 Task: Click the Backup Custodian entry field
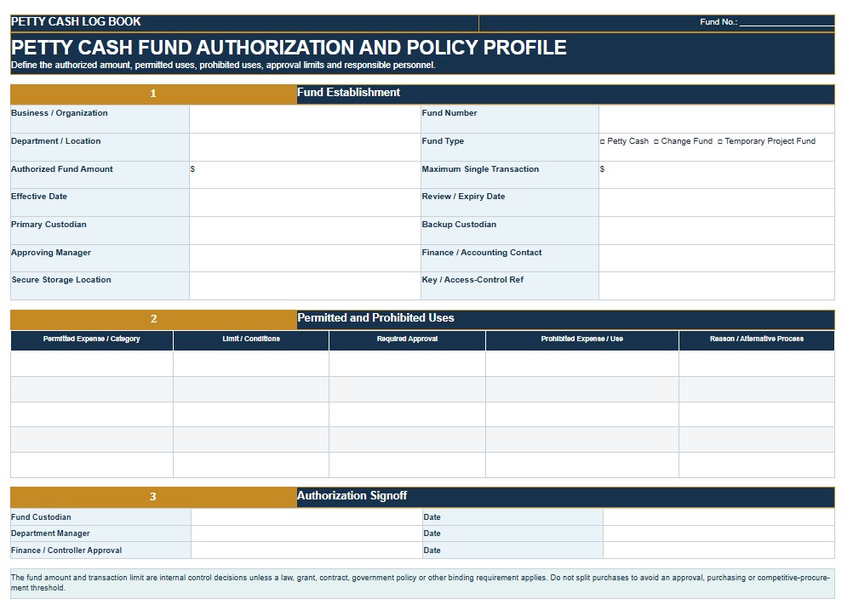(717, 231)
